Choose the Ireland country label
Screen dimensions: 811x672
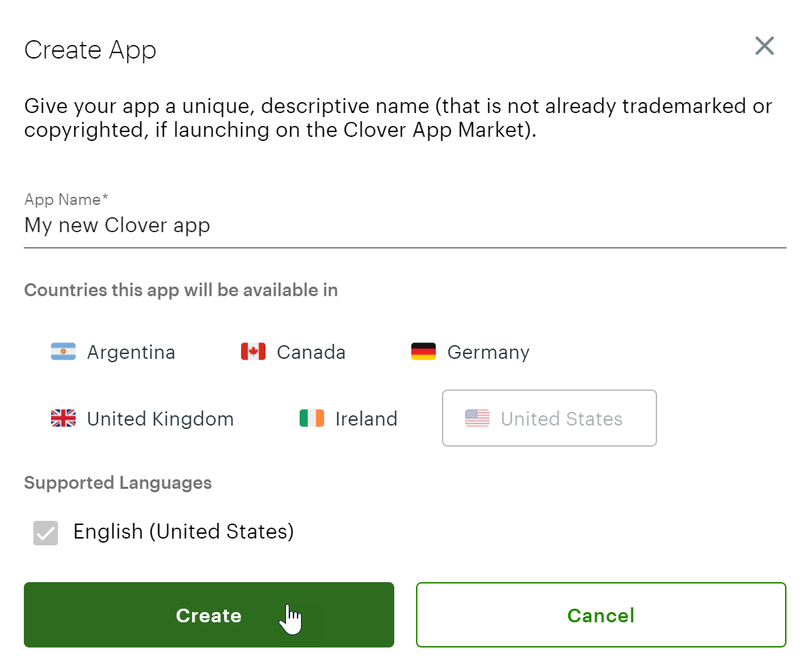coord(366,419)
